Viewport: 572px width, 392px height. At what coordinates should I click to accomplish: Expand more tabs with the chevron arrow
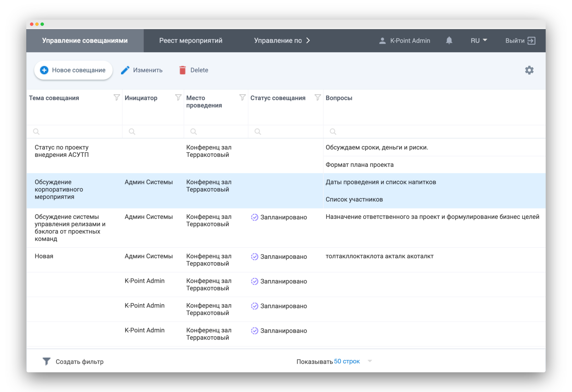pos(308,40)
